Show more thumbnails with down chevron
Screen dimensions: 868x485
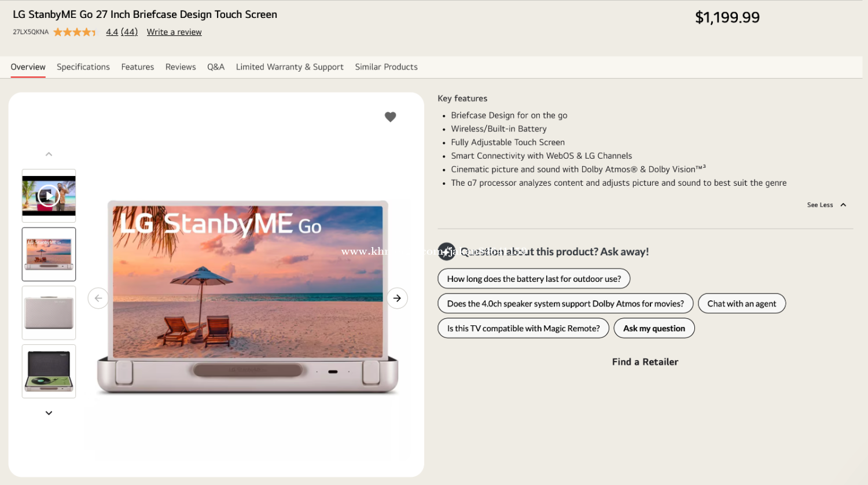pyautogui.click(x=49, y=413)
